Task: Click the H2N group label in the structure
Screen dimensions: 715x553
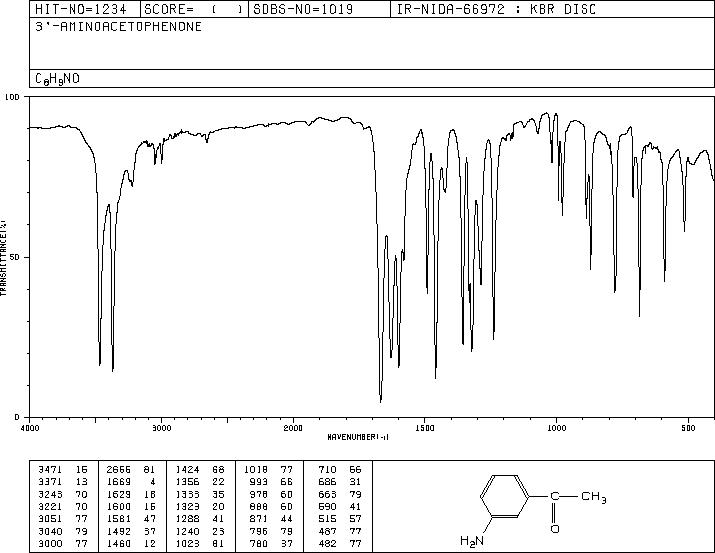Action: [472, 542]
